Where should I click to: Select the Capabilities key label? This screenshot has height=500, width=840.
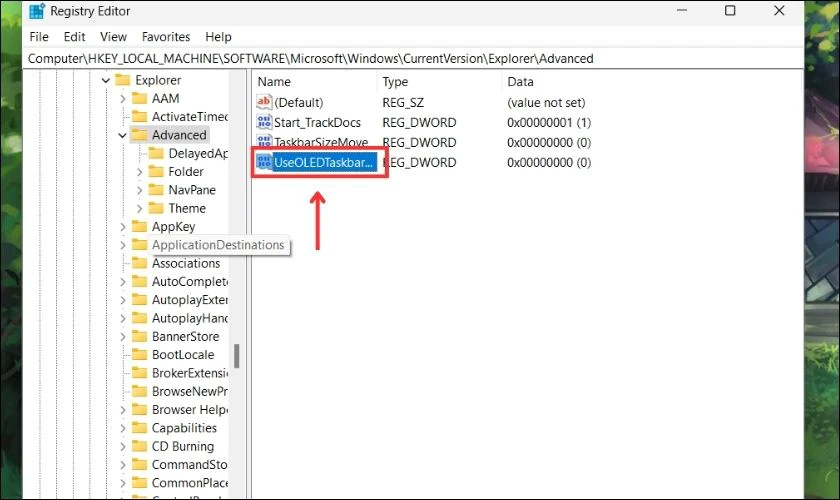[184, 428]
